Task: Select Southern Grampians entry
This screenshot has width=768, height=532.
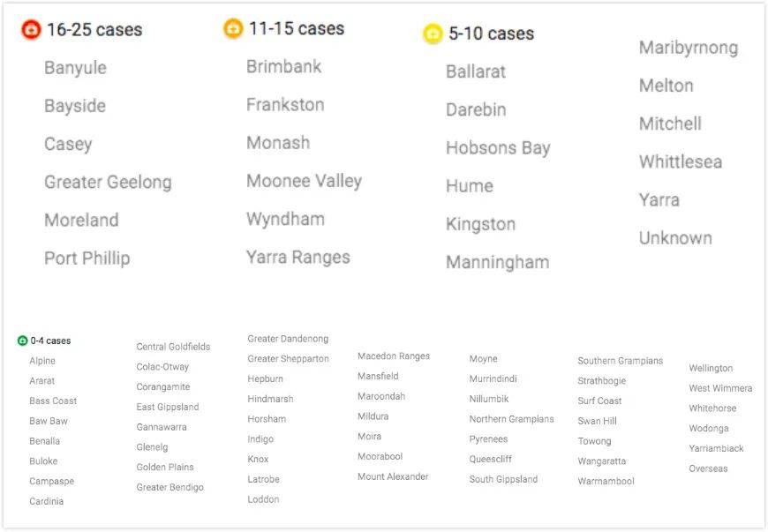Action: (620, 361)
